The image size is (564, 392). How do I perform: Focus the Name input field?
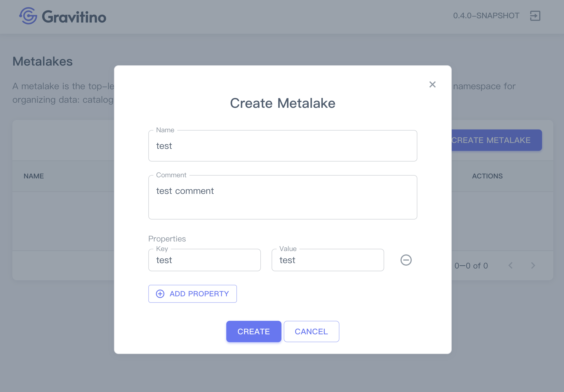click(283, 146)
